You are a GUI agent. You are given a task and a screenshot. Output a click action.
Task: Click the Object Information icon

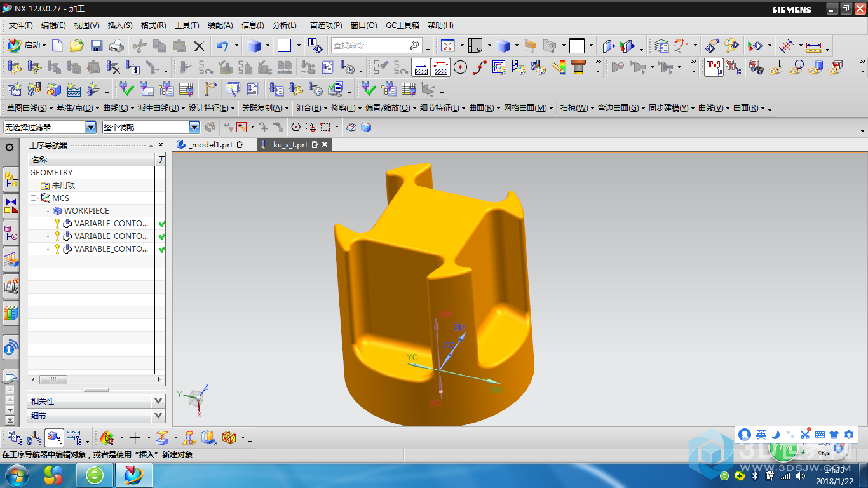(315, 46)
